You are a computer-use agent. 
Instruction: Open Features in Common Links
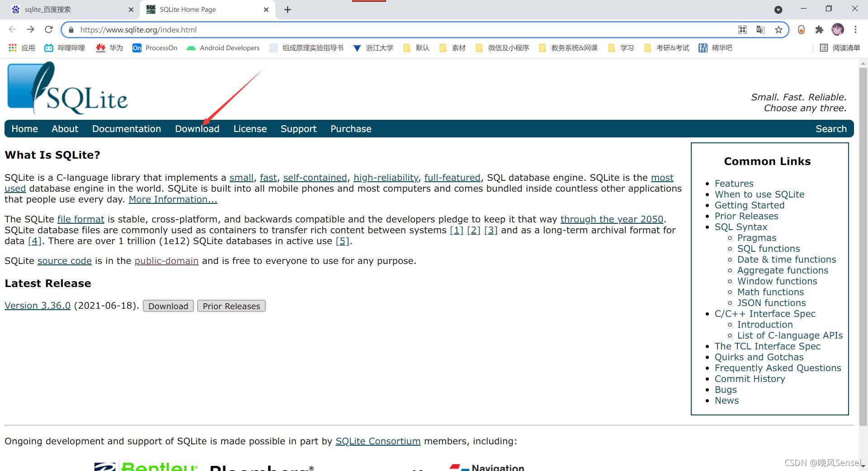(734, 184)
